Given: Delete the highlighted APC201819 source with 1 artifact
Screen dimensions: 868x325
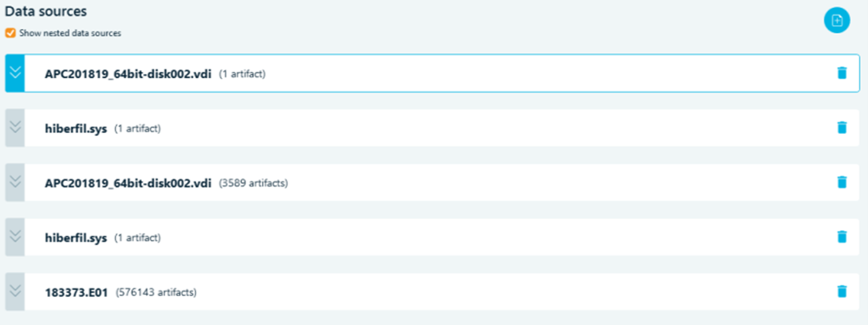Looking at the screenshot, I should coord(841,73).
